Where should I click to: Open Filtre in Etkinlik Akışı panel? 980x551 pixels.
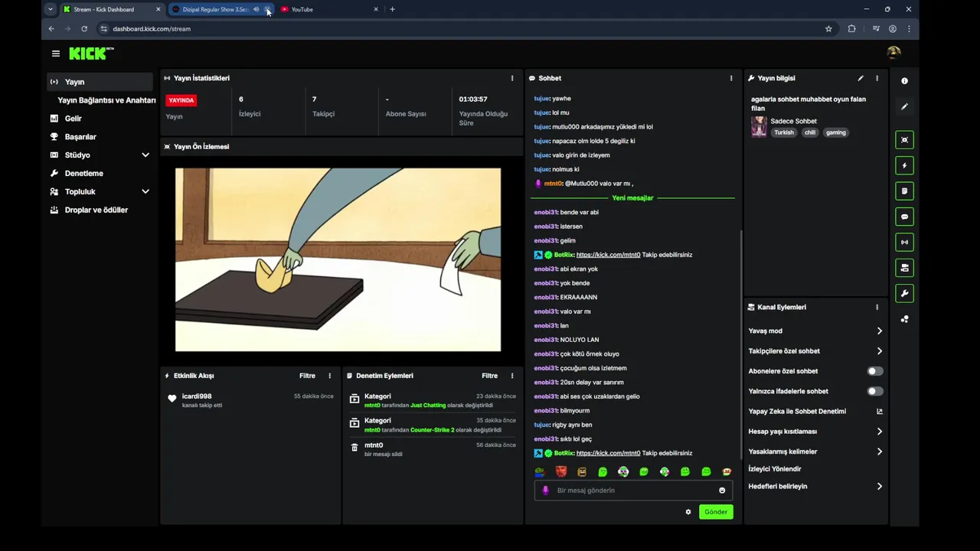[307, 376]
